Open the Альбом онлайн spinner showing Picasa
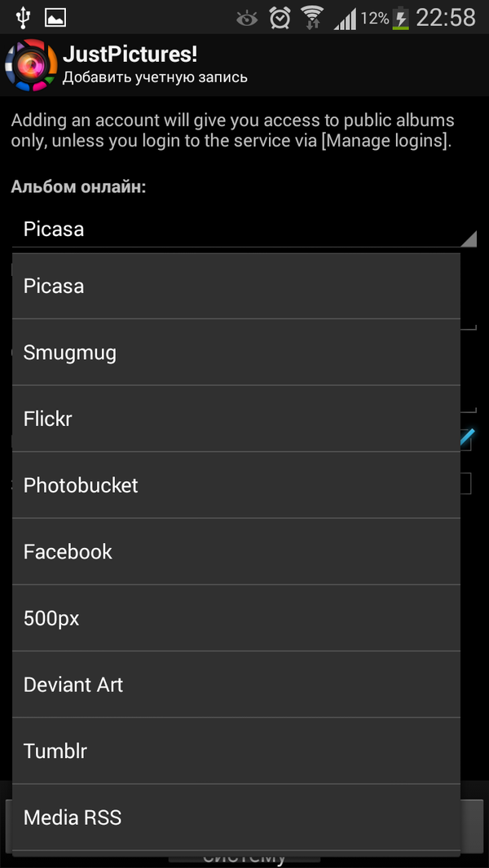 [236, 229]
